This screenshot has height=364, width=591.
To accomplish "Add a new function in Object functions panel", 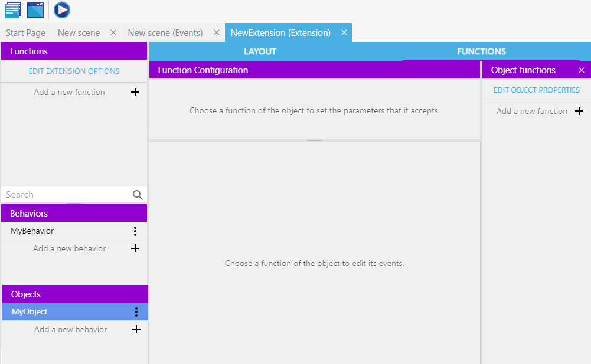I will [579, 110].
